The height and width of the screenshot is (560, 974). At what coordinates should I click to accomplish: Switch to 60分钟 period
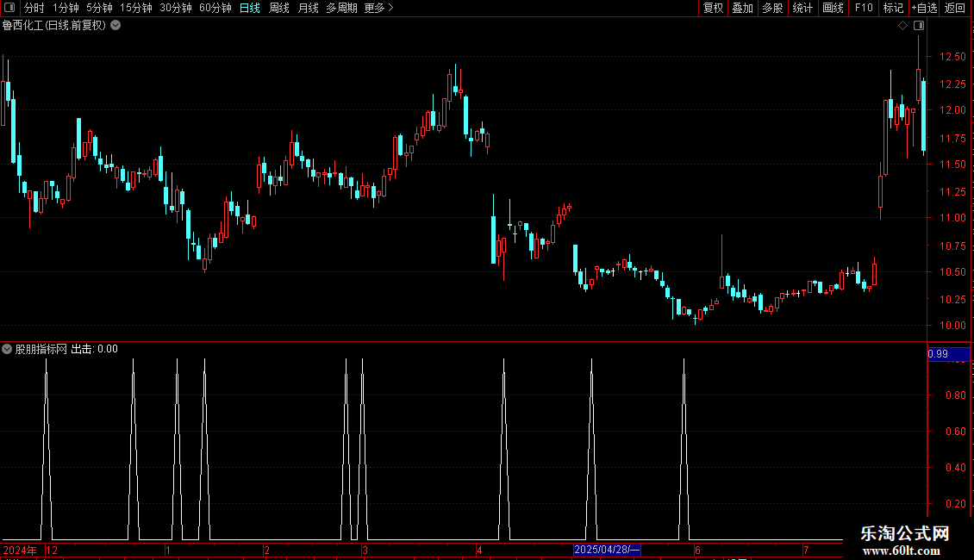point(215,8)
